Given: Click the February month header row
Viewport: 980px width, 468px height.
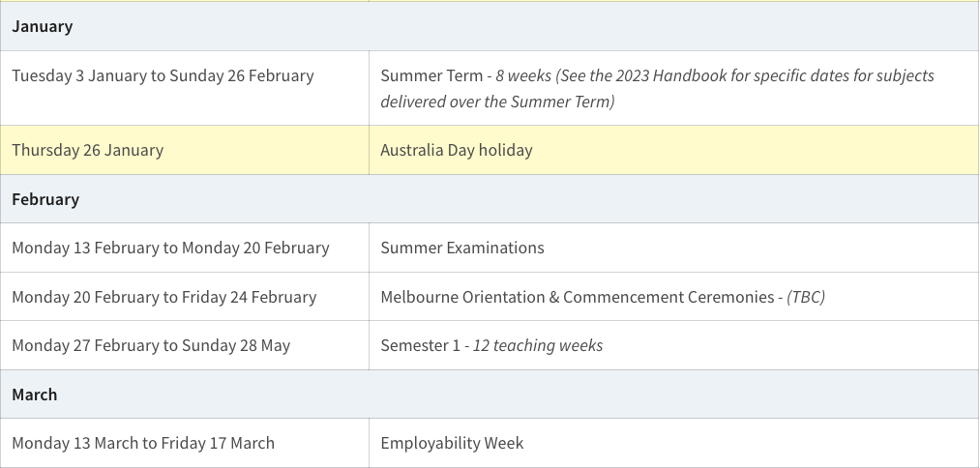Looking at the screenshot, I should tap(45, 199).
